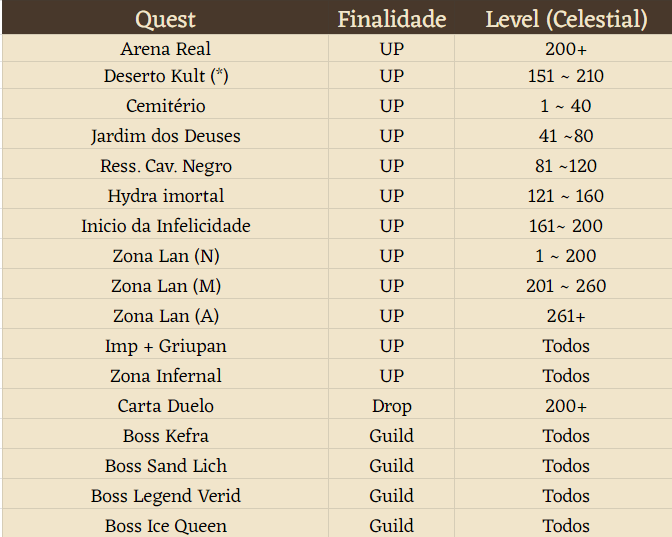Click the Guild cell beside Boss Ice Queen
The height and width of the screenshot is (537, 672).
392,523
